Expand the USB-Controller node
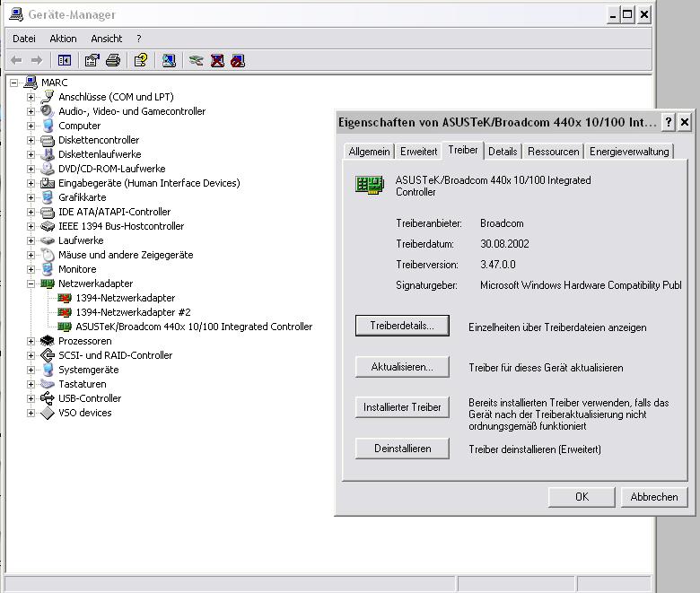 [x=31, y=398]
